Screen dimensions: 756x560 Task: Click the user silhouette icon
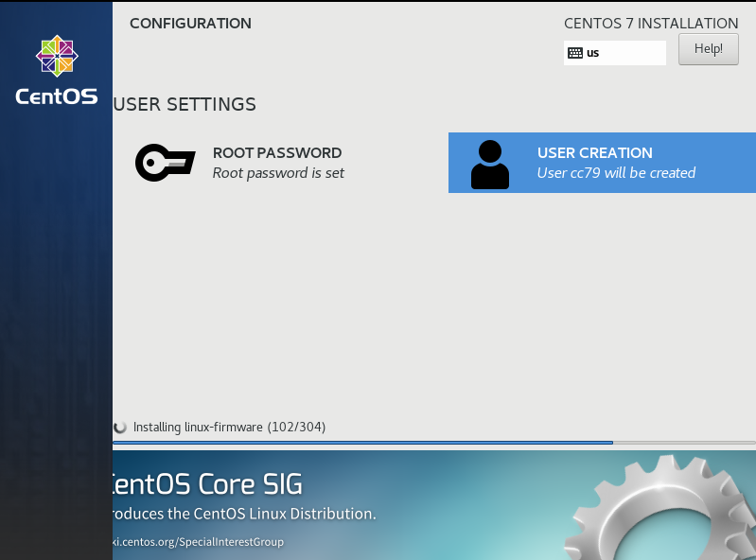[490, 165]
